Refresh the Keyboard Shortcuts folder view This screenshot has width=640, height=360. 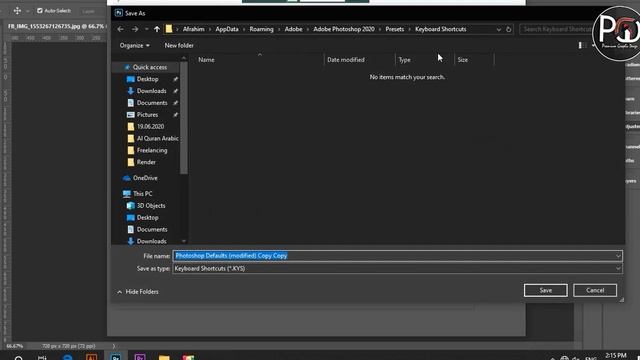click(x=508, y=29)
